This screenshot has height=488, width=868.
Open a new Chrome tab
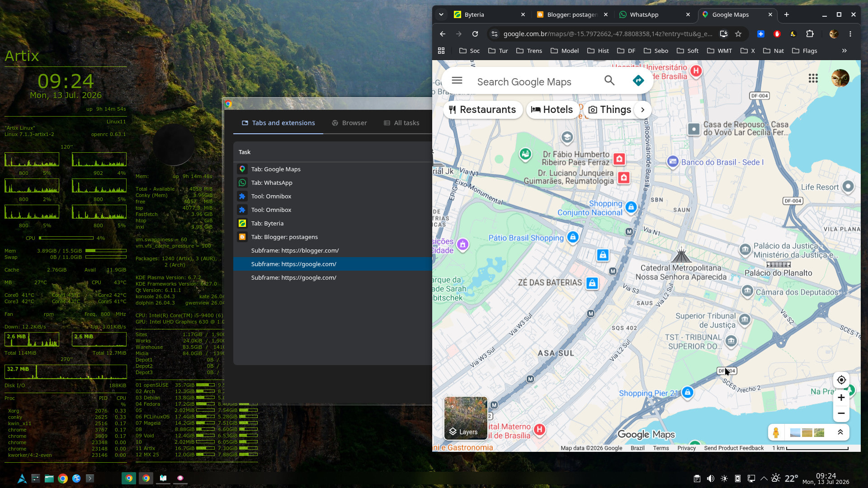[787, 14]
